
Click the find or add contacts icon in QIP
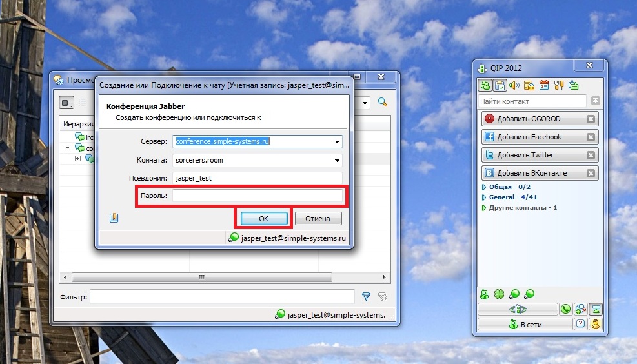(581, 310)
